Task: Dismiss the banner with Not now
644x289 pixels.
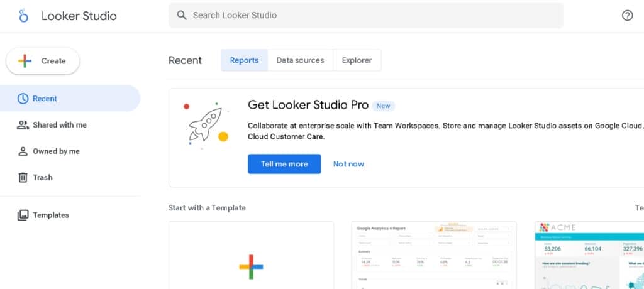Action: click(x=348, y=164)
